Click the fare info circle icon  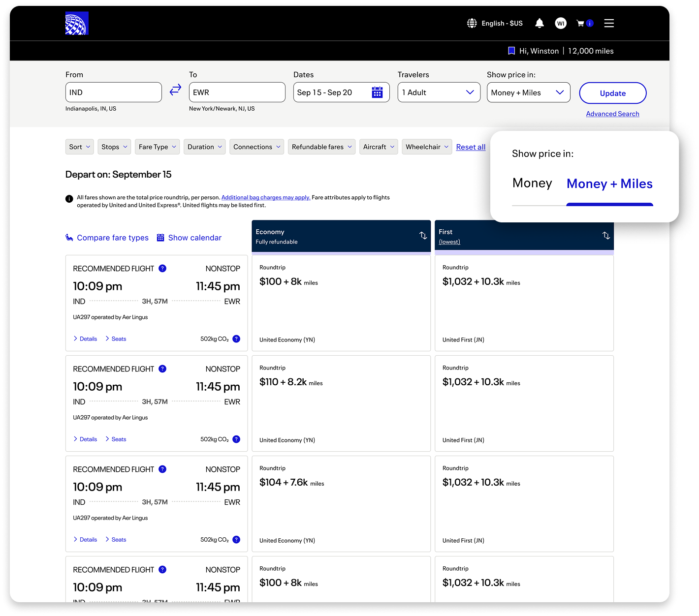pyautogui.click(x=69, y=199)
